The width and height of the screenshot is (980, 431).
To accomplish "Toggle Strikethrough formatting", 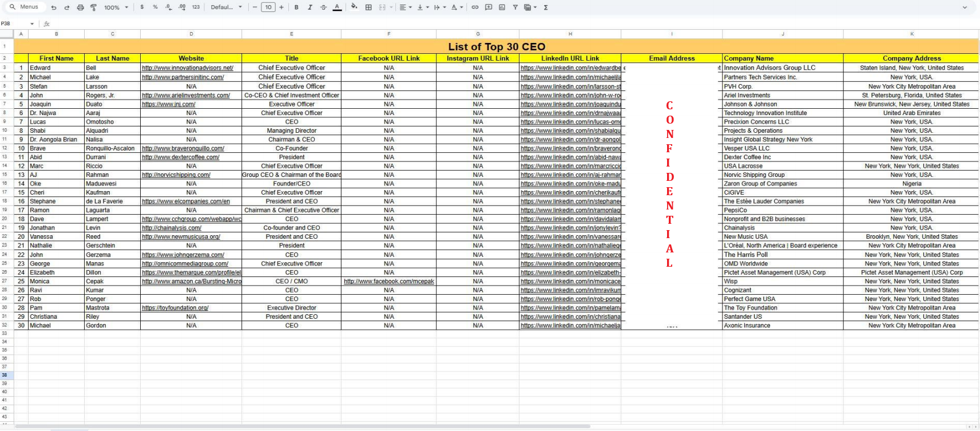I will (x=323, y=7).
